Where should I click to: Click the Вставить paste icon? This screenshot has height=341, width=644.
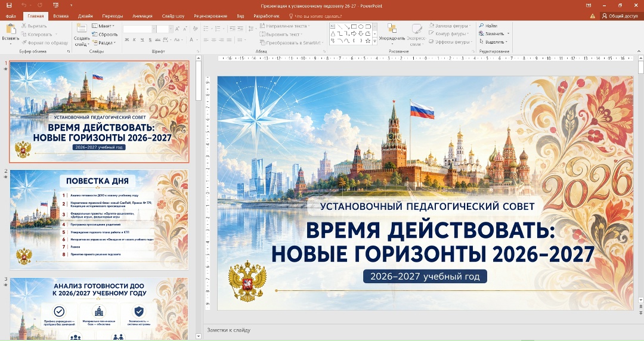coord(10,30)
